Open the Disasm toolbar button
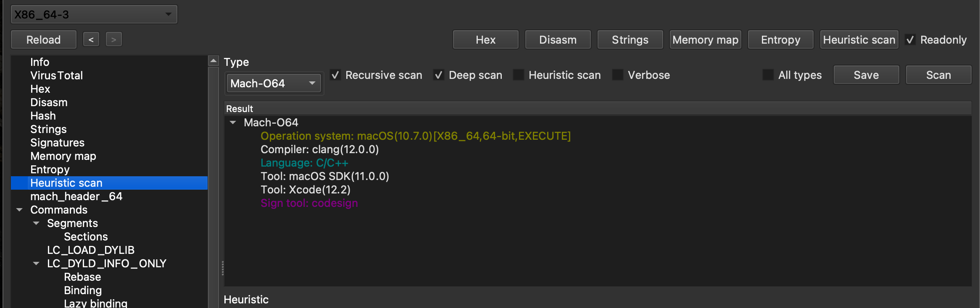This screenshot has width=980, height=308. pos(558,39)
